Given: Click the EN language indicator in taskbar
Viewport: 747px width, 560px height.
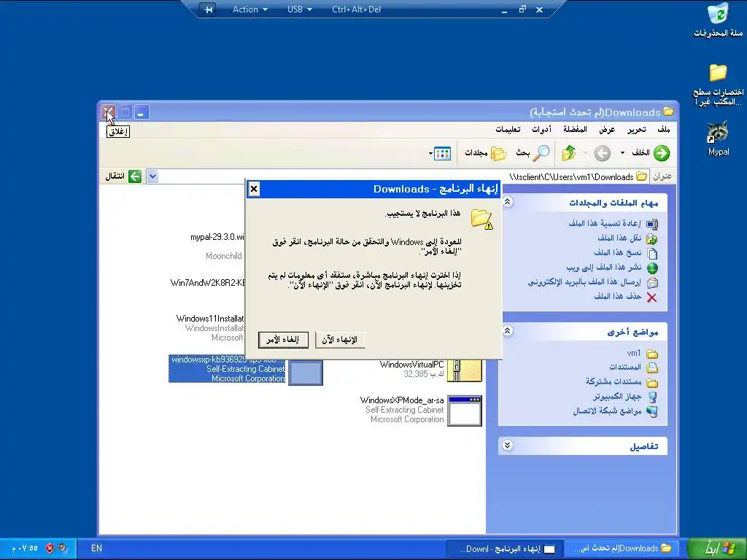Looking at the screenshot, I should 97,548.
